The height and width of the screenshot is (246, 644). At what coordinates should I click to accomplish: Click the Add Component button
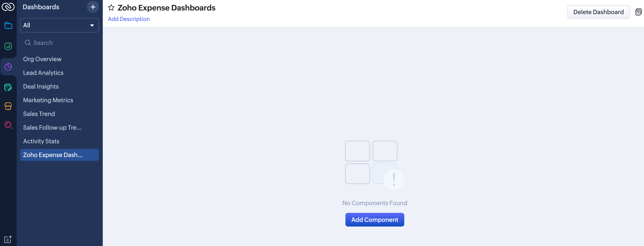[374, 219]
